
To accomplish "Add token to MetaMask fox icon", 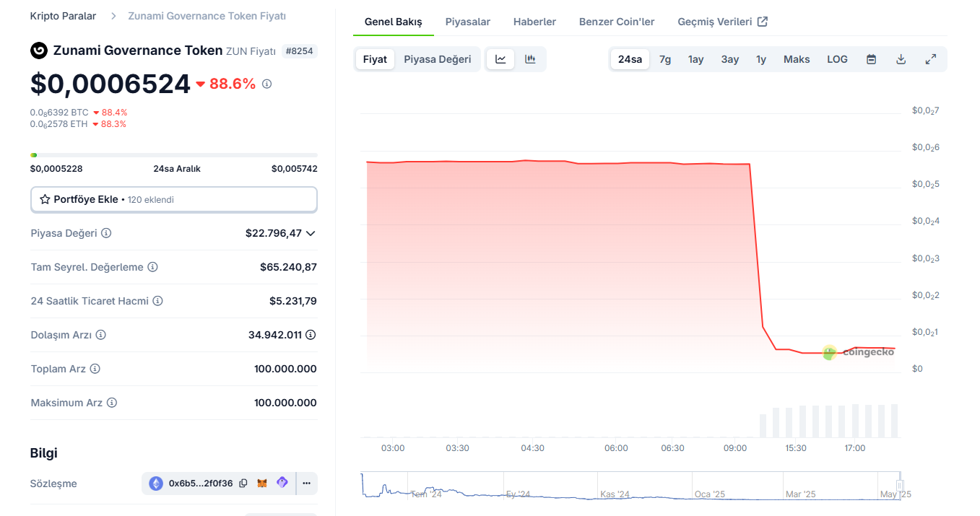I will (262, 483).
